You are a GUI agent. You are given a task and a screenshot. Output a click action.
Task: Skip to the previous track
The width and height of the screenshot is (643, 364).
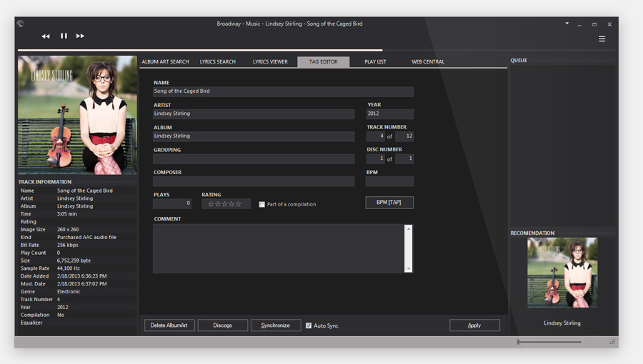46,36
